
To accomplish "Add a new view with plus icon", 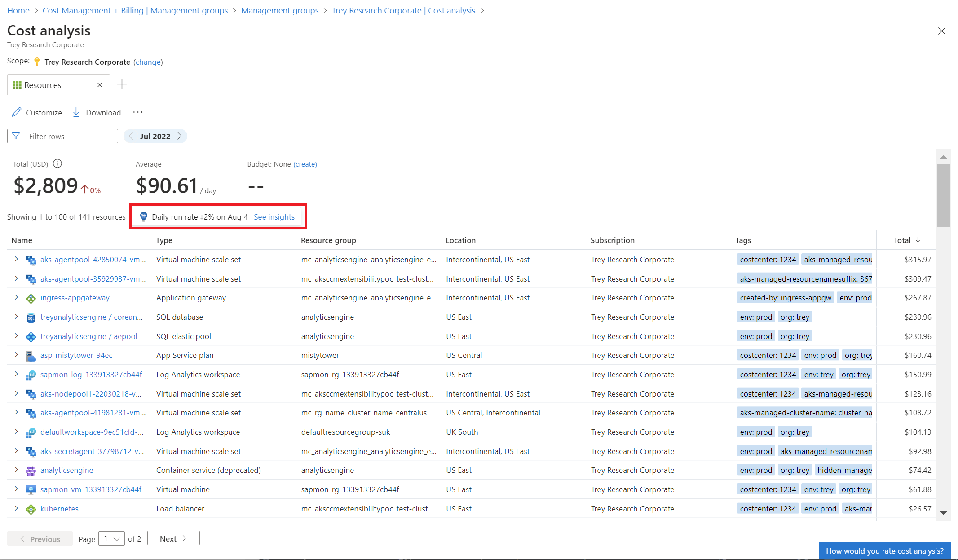I will pyautogui.click(x=122, y=84).
